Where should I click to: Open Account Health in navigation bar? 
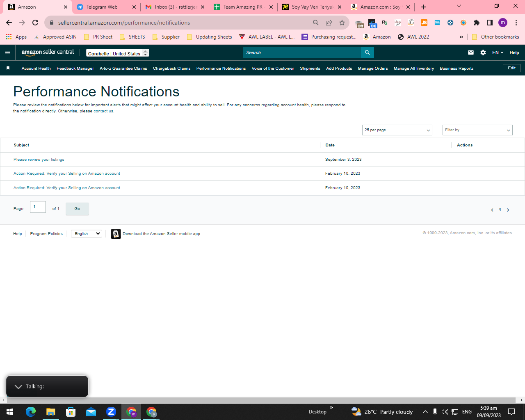pos(36,68)
